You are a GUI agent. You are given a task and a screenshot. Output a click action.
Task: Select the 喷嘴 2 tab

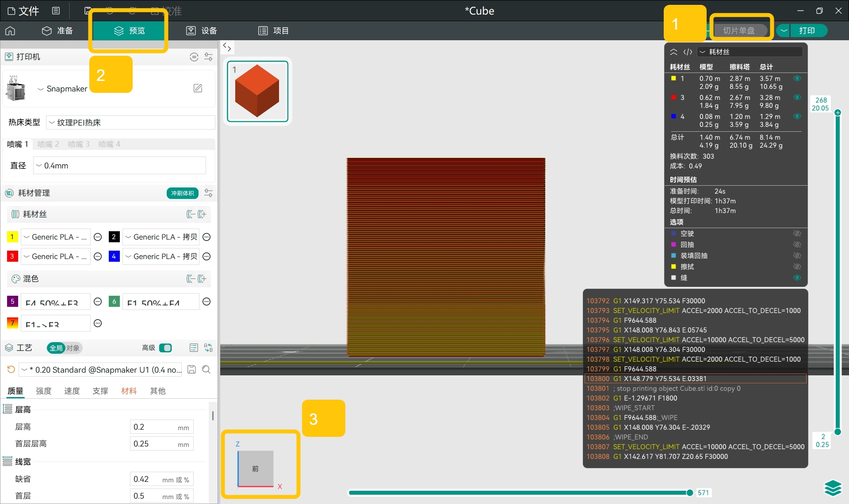point(48,144)
